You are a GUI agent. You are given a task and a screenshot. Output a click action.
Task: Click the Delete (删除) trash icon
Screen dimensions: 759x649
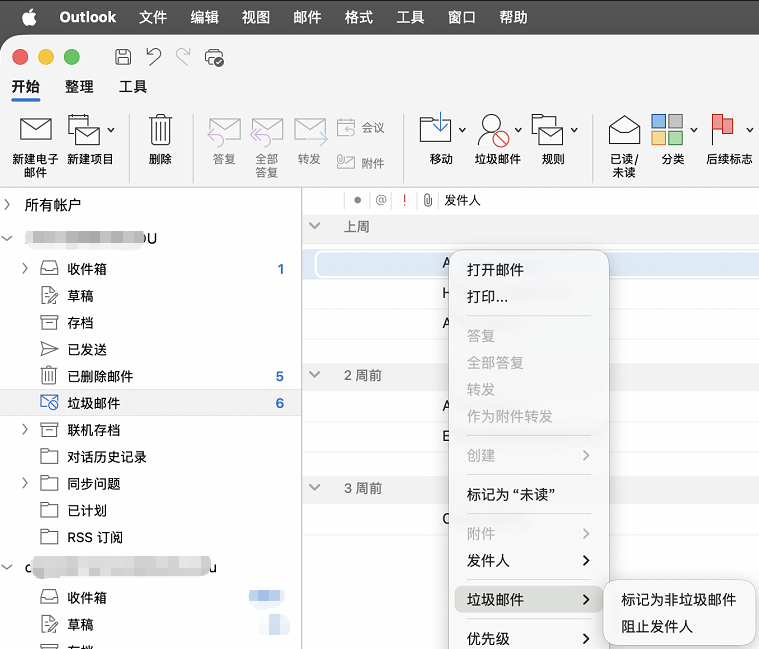pyautogui.click(x=160, y=130)
